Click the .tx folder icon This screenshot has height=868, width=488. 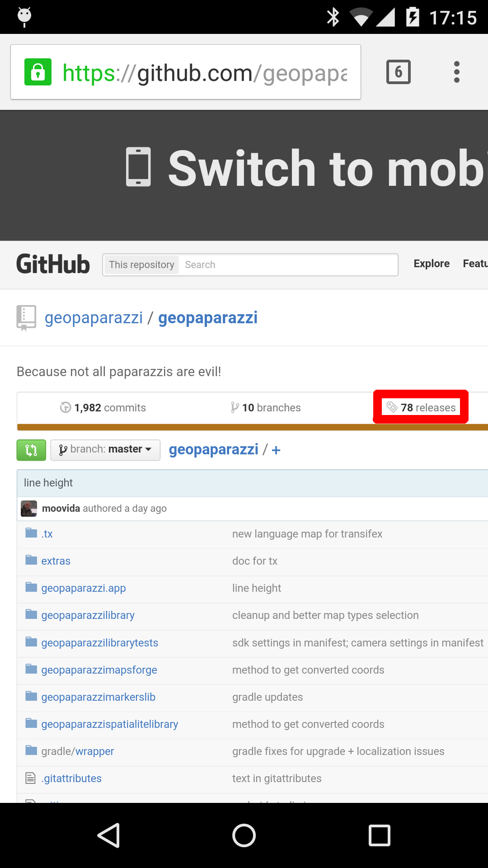pyautogui.click(x=31, y=533)
